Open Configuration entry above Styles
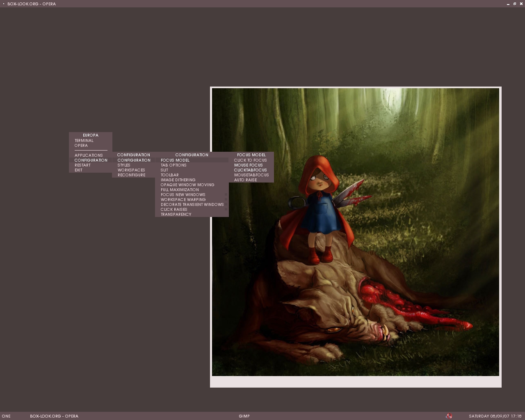 [134, 160]
